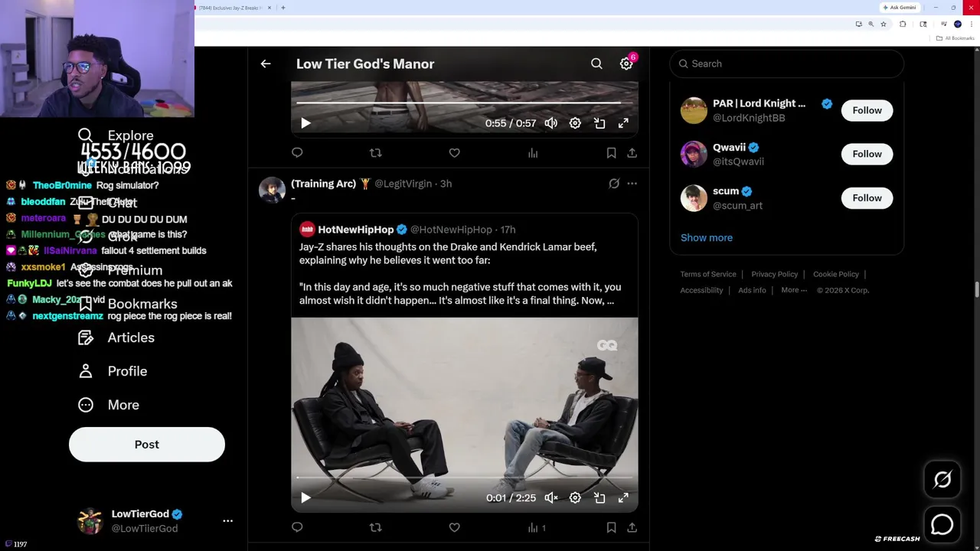Play the Jay-Z GQ interview video
This screenshot has height=551, width=980.
click(x=305, y=498)
